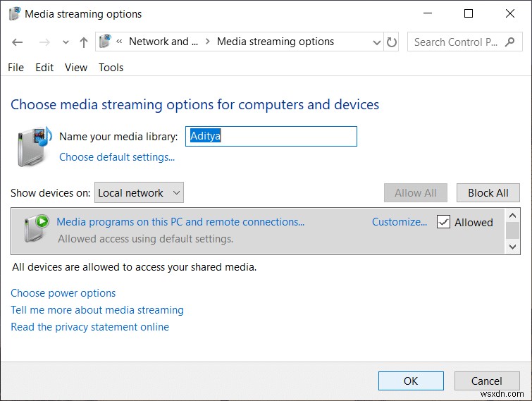Open the Tools menu
The width and height of the screenshot is (532, 401).
click(111, 68)
